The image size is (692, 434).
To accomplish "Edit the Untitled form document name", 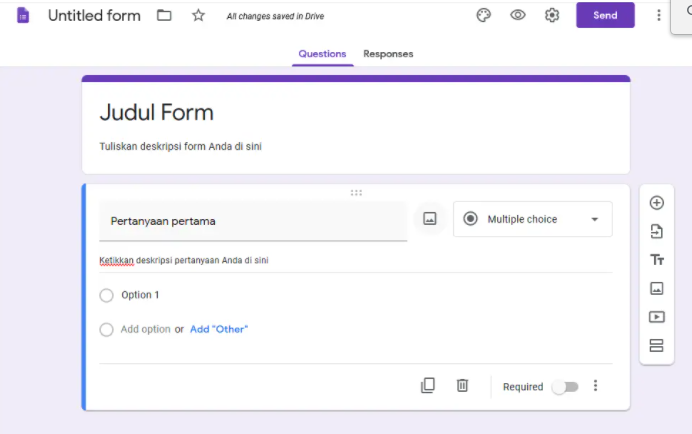I will (x=94, y=15).
